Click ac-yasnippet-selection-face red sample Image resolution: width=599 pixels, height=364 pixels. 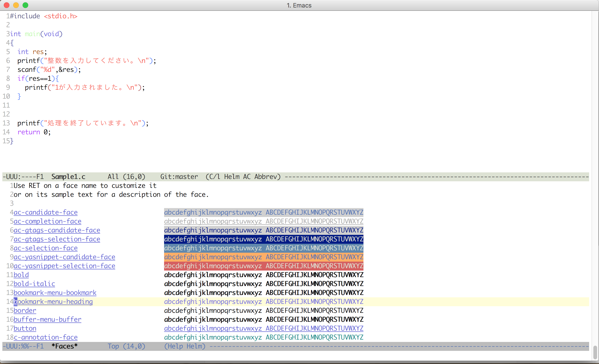click(264, 266)
